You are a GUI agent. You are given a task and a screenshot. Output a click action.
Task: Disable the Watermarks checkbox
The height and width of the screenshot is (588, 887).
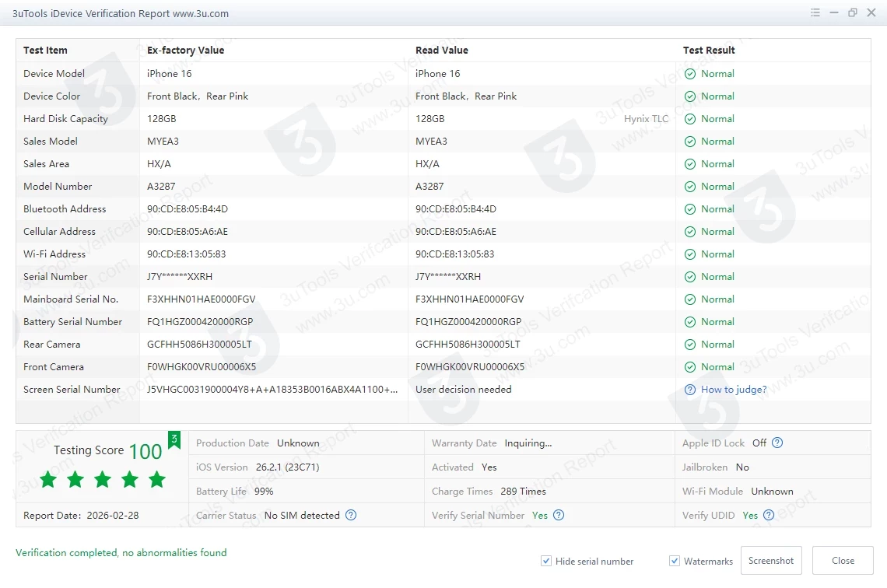point(675,561)
